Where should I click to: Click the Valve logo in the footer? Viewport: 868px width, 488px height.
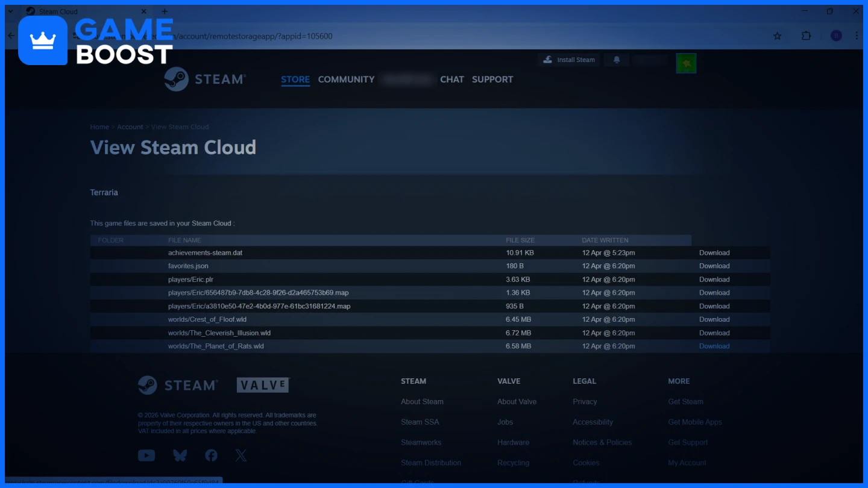tap(263, 385)
